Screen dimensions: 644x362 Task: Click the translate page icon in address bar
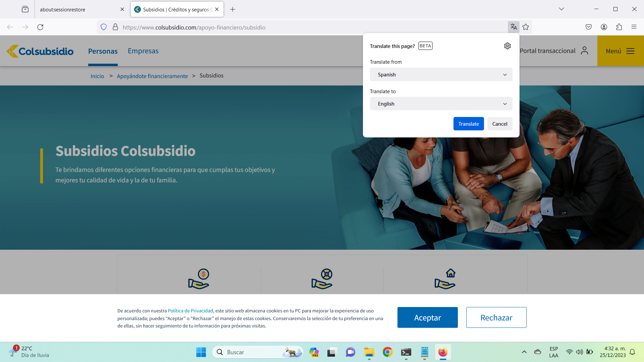pyautogui.click(x=514, y=27)
